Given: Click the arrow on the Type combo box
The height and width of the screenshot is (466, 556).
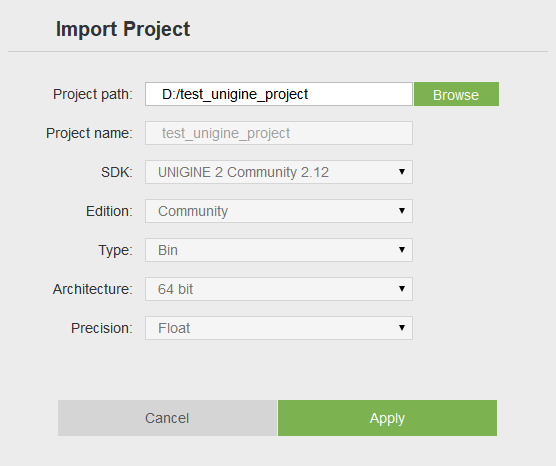Looking at the screenshot, I should [402, 250].
